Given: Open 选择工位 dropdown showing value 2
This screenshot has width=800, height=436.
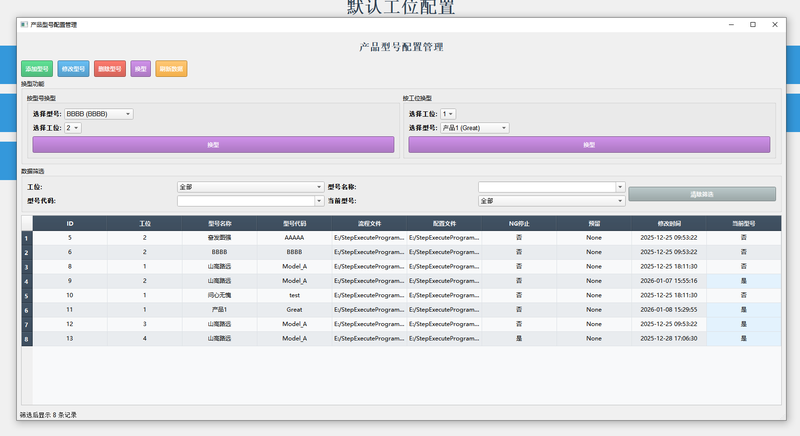Looking at the screenshot, I should point(73,128).
